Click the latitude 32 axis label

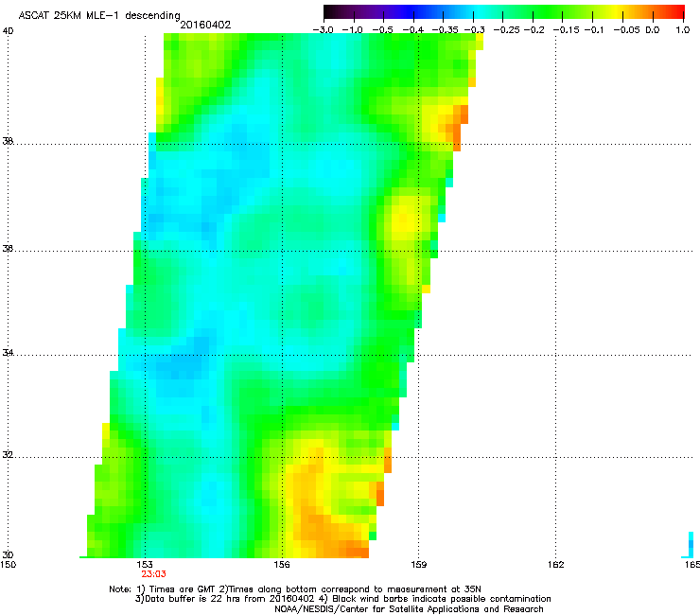pyautogui.click(x=8, y=455)
